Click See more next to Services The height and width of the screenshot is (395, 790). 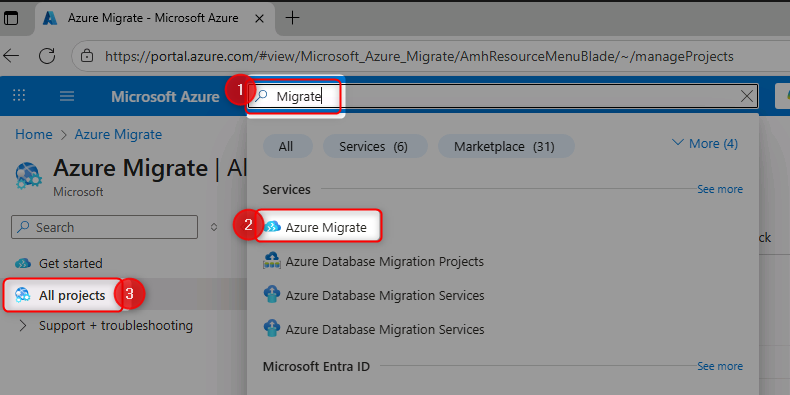[719, 189]
